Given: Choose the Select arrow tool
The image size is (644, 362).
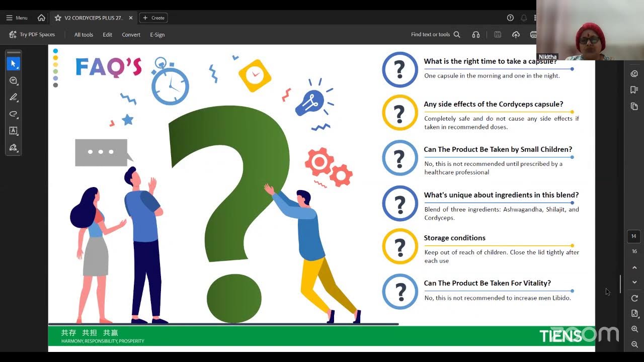Looking at the screenshot, I should (x=14, y=64).
